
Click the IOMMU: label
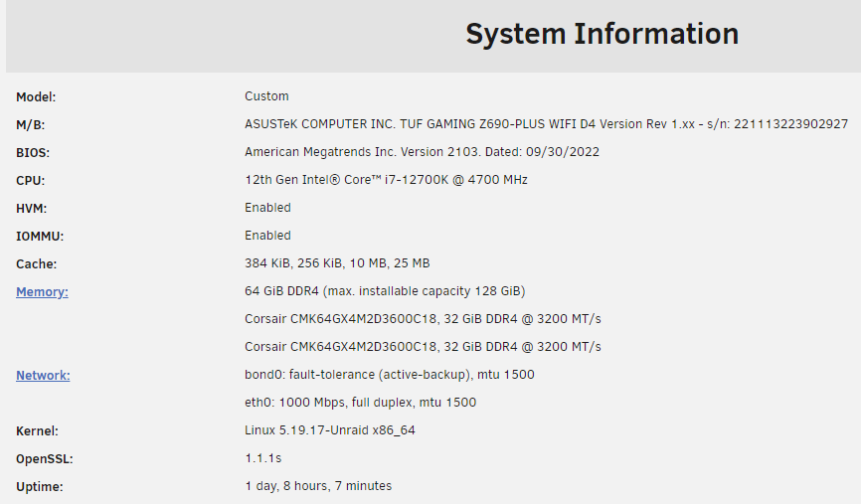[x=40, y=237]
